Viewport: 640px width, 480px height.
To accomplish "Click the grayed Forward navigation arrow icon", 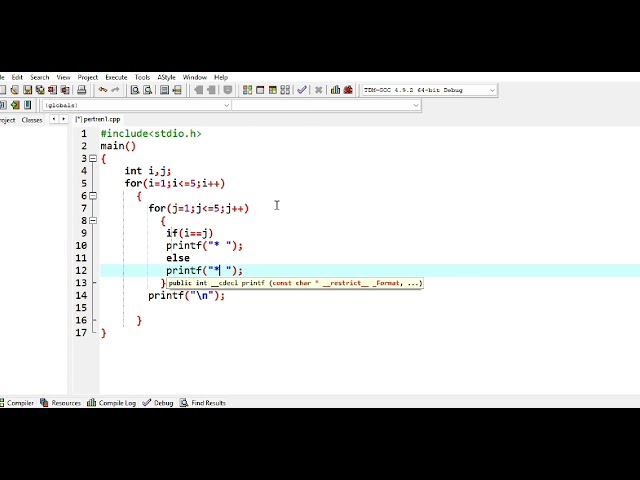I will click(x=211, y=90).
